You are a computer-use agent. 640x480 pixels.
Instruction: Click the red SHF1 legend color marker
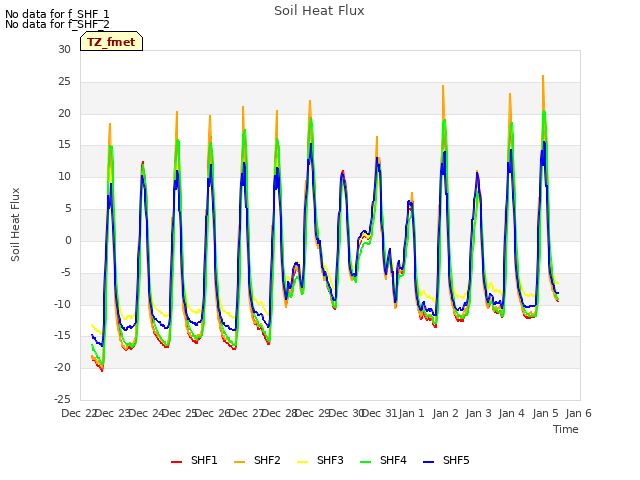[176, 462]
